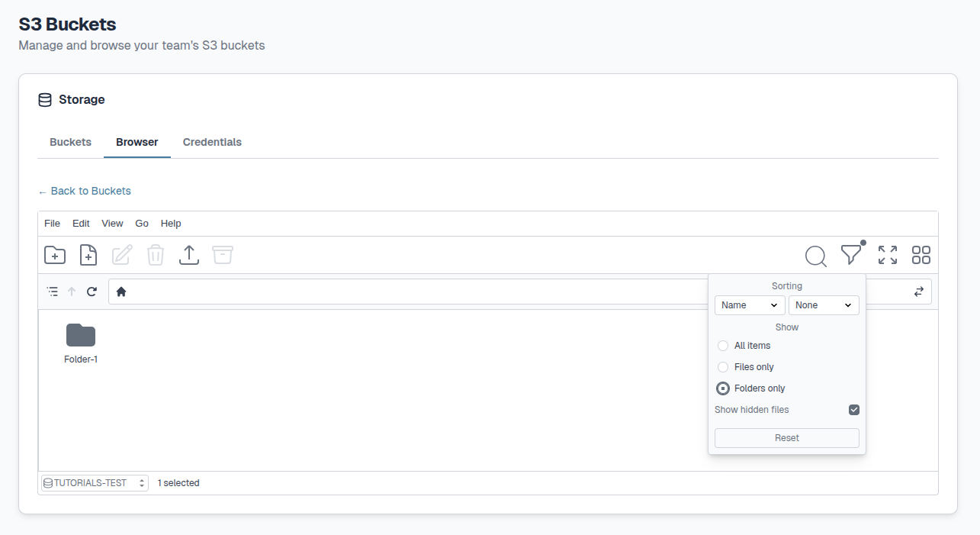Uncheck Show hidden files checkbox
Viewport: 980px width, 535px height.
coord(854,410)
